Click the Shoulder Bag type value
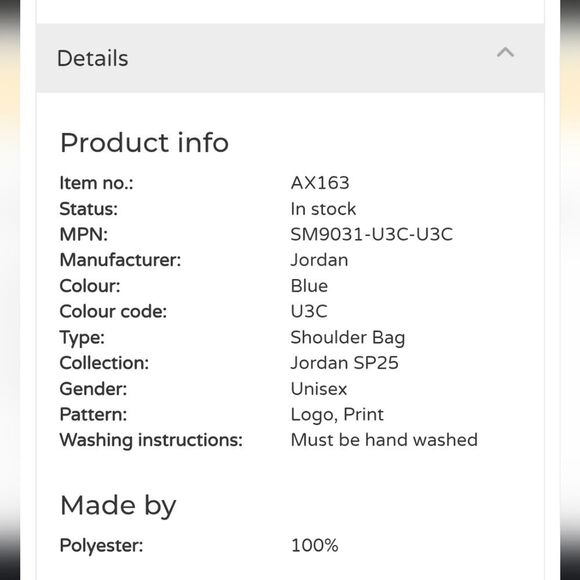The image size is (580, 580). (x=348, y=338)
